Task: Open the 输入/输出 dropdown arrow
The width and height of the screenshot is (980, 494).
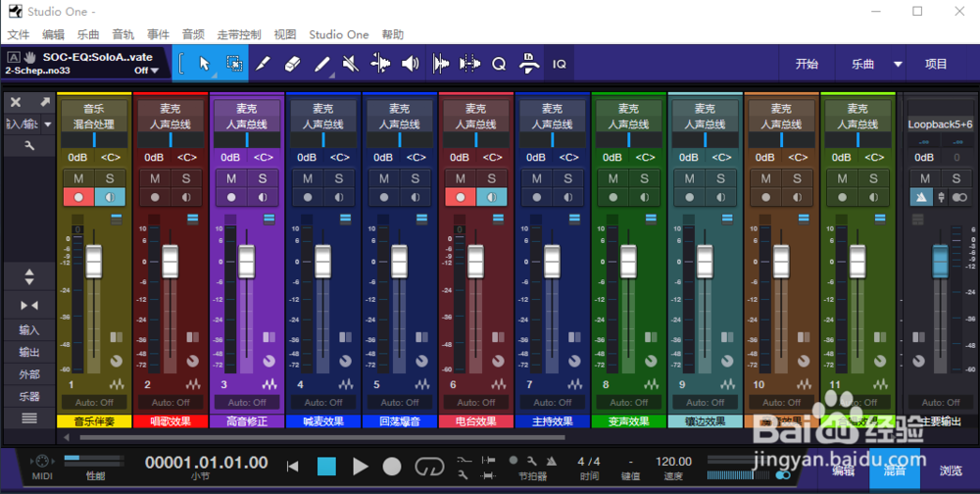Action: tap(47, 123)
